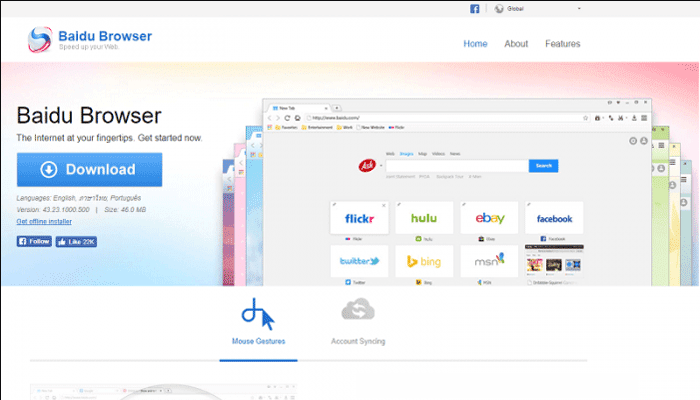The height and width of the screenshot is (400, 700).
Task: Open the Global region dropdown
Action: pyautogui.click(x=539, y=8)
